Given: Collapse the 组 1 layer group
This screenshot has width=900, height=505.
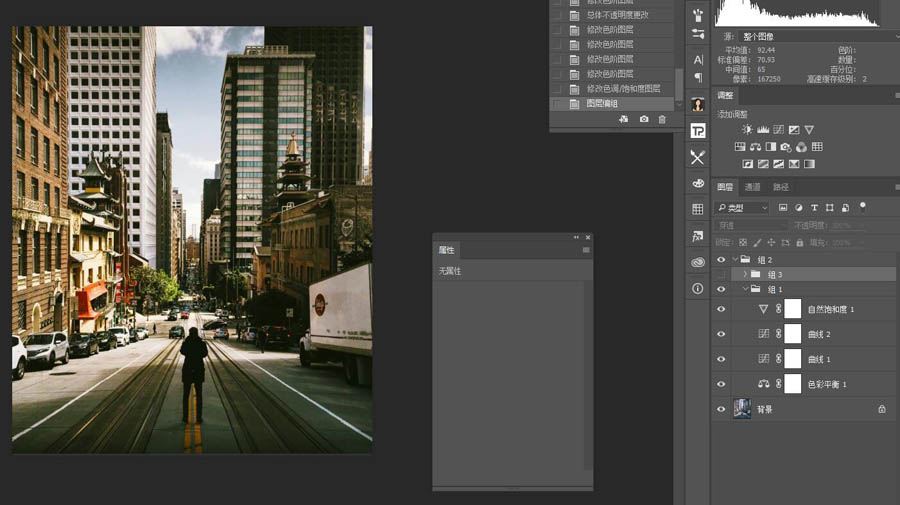Looking at the screenshot, I should pos(745,289).
